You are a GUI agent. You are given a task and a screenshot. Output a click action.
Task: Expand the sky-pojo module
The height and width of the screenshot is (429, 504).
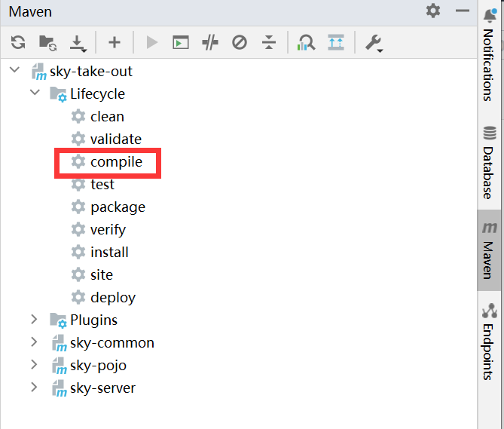point(34,364)
